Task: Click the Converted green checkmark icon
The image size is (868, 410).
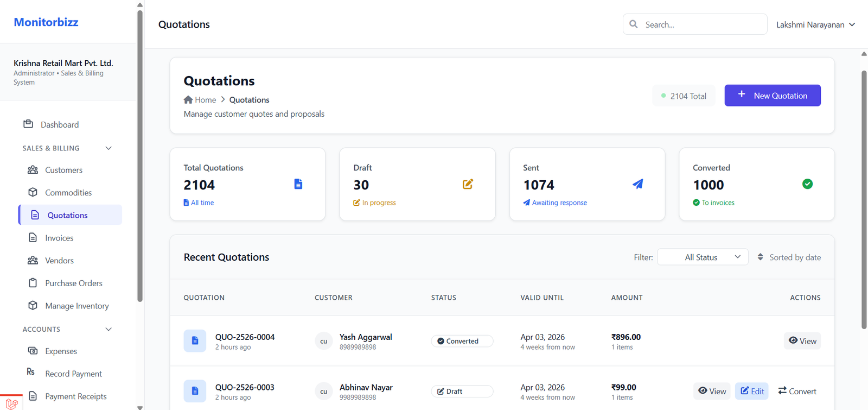Action: click(807, 184)
